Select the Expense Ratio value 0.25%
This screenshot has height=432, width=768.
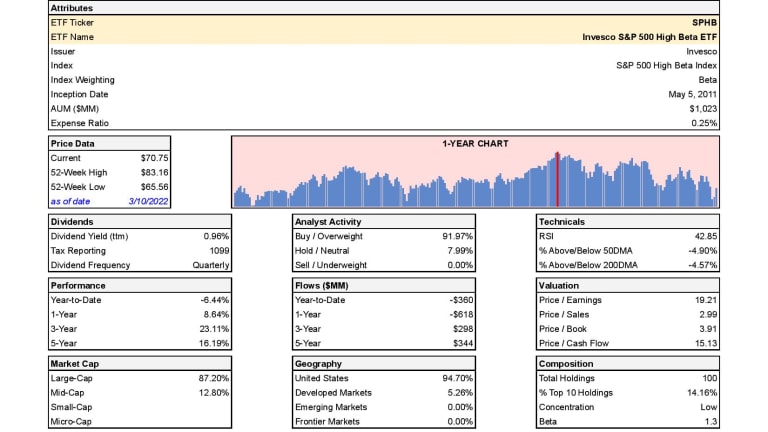coord(704,123)
